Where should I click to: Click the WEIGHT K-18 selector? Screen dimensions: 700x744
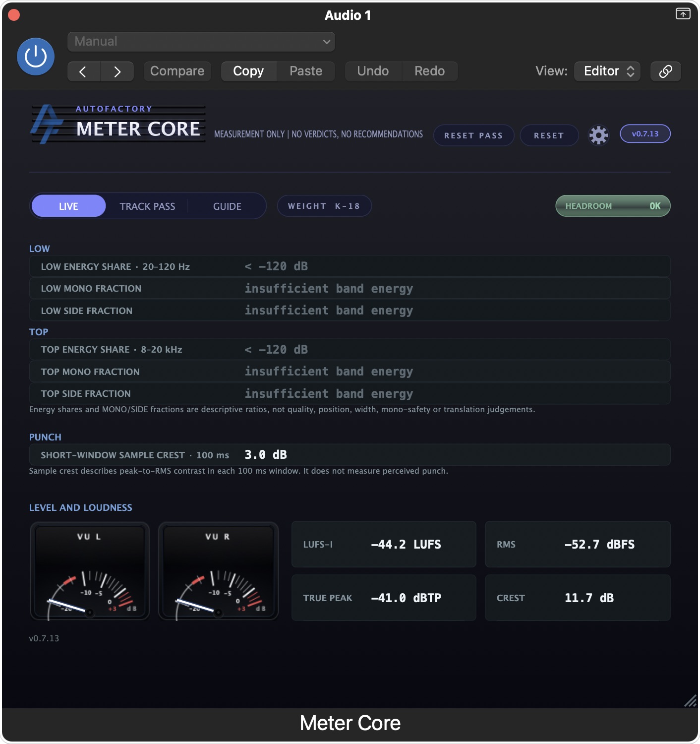pyautogui.click(x=324, y=206)
